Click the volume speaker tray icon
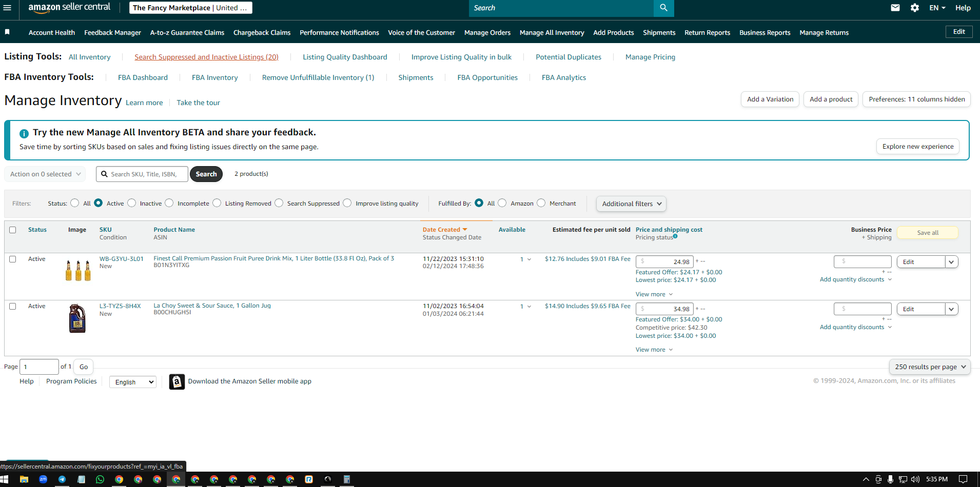980x487 pixels. (915, 479)
